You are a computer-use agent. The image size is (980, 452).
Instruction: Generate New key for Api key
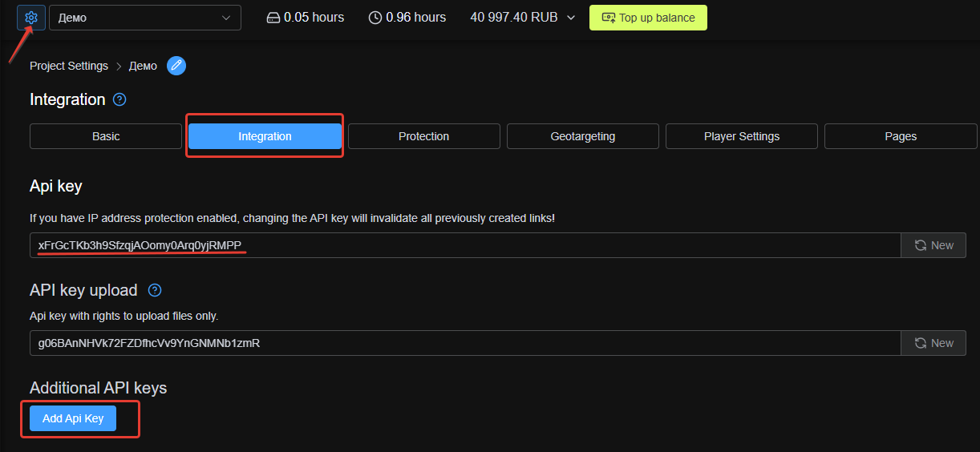[x=933, y=245]
